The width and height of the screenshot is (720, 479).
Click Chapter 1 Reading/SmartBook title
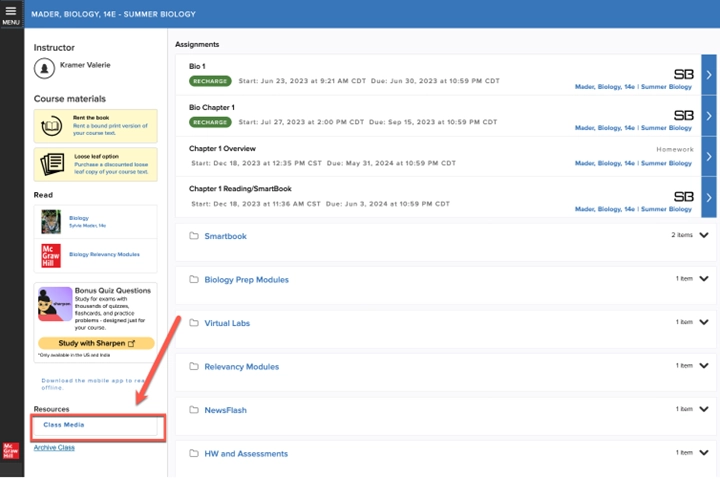(240, 189)
